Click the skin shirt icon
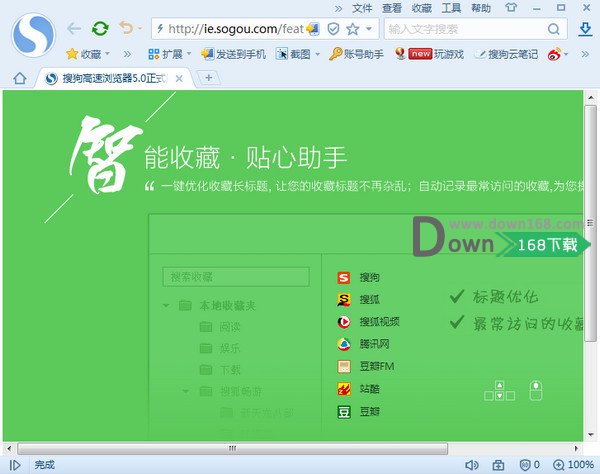This screenshot has width=600, height=474. coord(511,8)
